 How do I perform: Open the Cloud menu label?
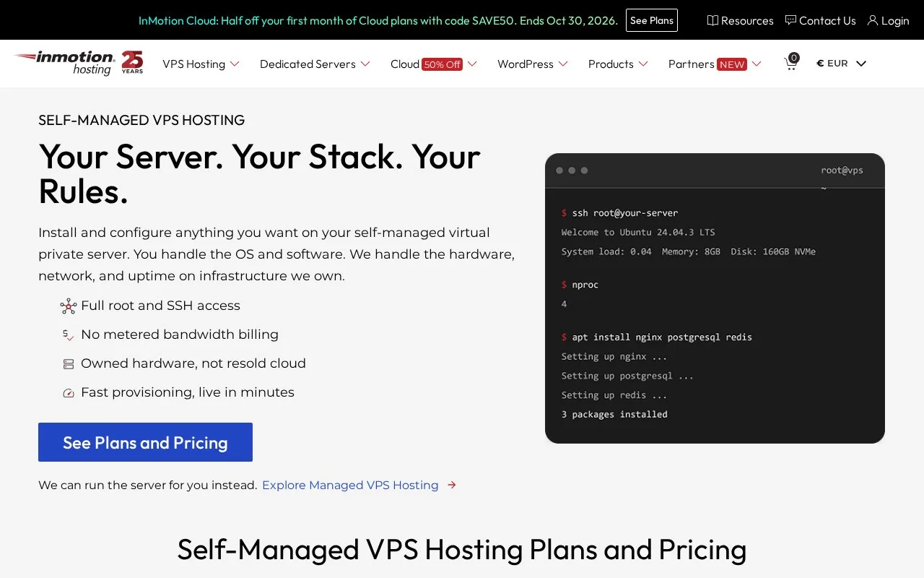point(405,64)
